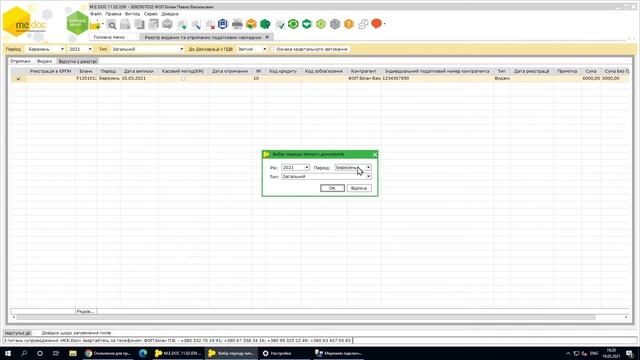Open the VAT declaration dropdown in filter bar
The image size is (640, 360).
pos(264,49)
